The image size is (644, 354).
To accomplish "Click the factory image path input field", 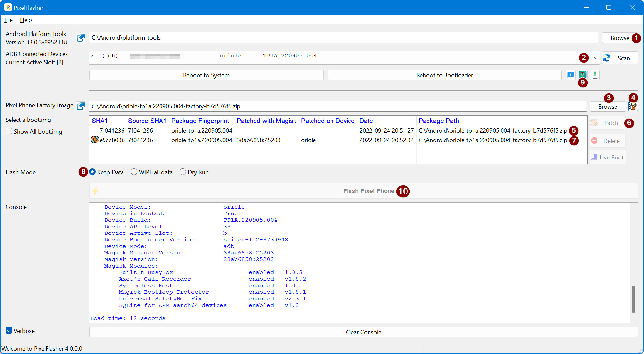I will click(x=338, y=106).
